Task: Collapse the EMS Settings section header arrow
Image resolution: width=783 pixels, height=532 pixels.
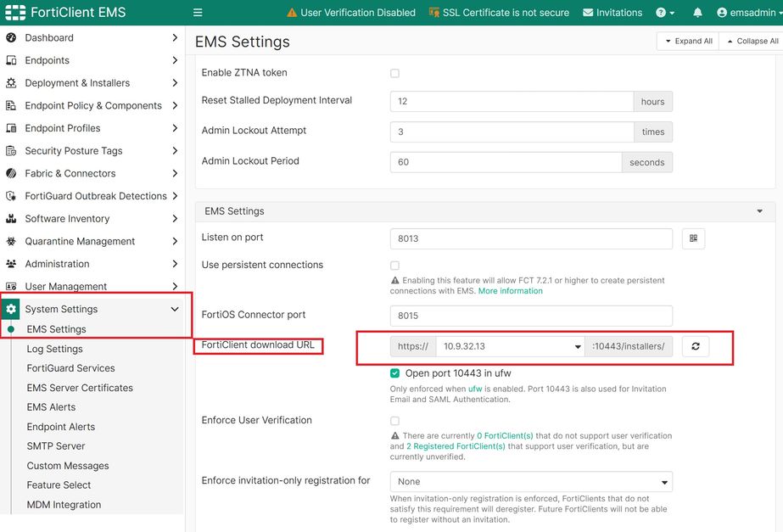Action: [x=760, y=211]
